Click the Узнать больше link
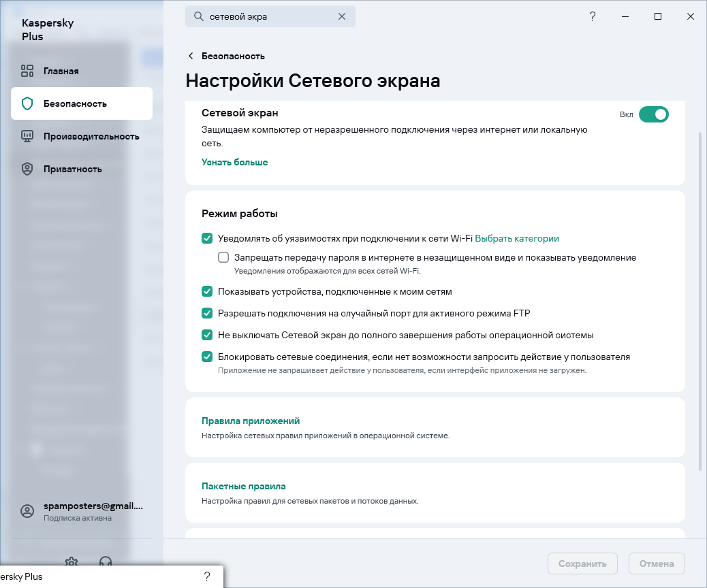 pyautogui.click(x=234, y=162)
